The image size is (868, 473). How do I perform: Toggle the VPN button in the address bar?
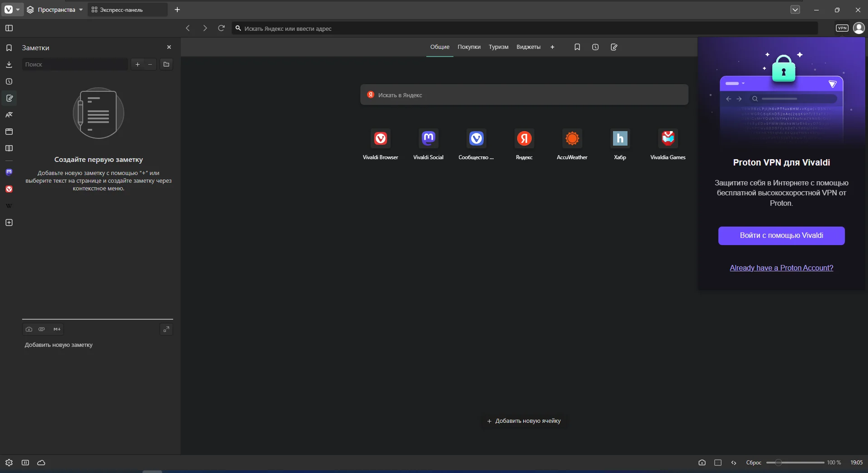tap(842, 28)
